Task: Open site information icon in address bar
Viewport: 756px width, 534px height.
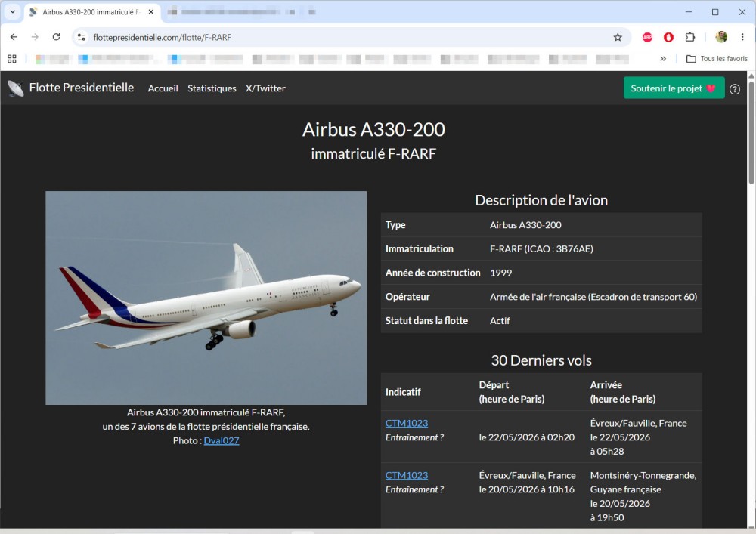Action: tap(82, 37)
